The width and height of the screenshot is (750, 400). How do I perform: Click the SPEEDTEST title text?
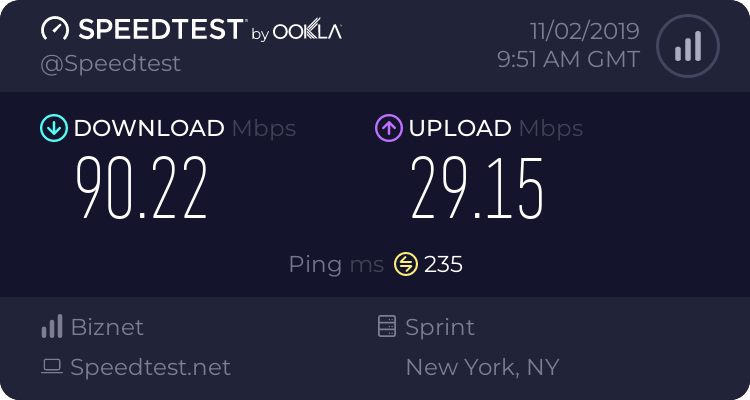[158, 30]
